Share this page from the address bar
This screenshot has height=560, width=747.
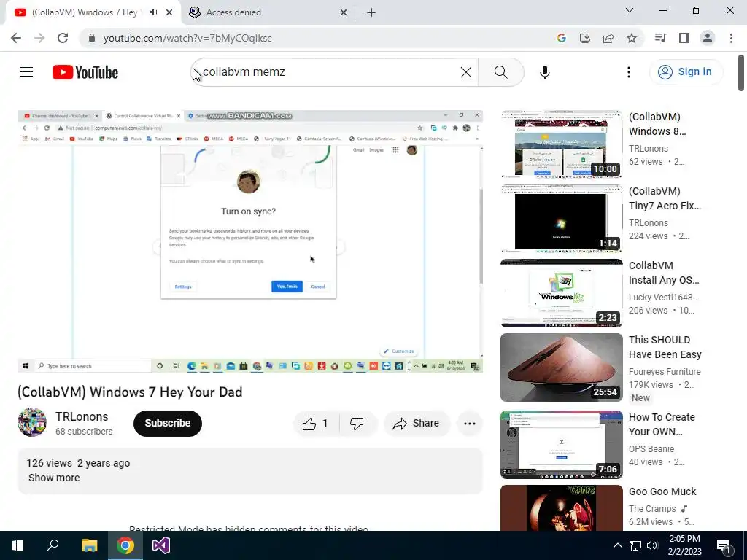(608, 38)
